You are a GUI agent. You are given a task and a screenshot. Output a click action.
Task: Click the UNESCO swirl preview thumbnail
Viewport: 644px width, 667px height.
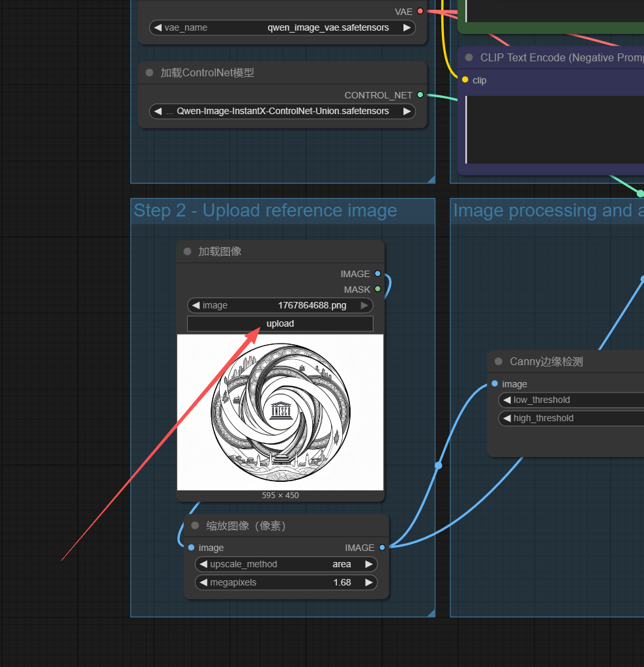pyautogui.click(x=280, y=412)
